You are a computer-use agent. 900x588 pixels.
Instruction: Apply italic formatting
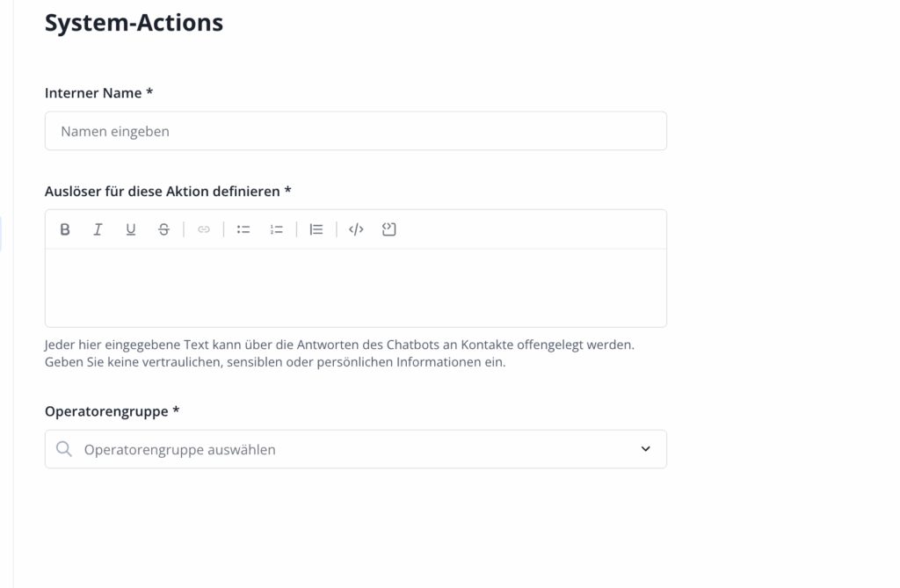tap(98, 229)
